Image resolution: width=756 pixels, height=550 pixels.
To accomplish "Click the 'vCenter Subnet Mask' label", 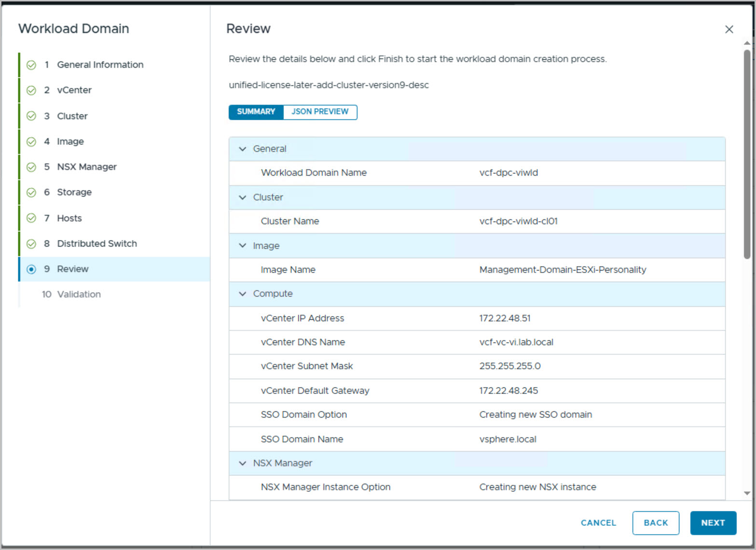I will (307, 366).
